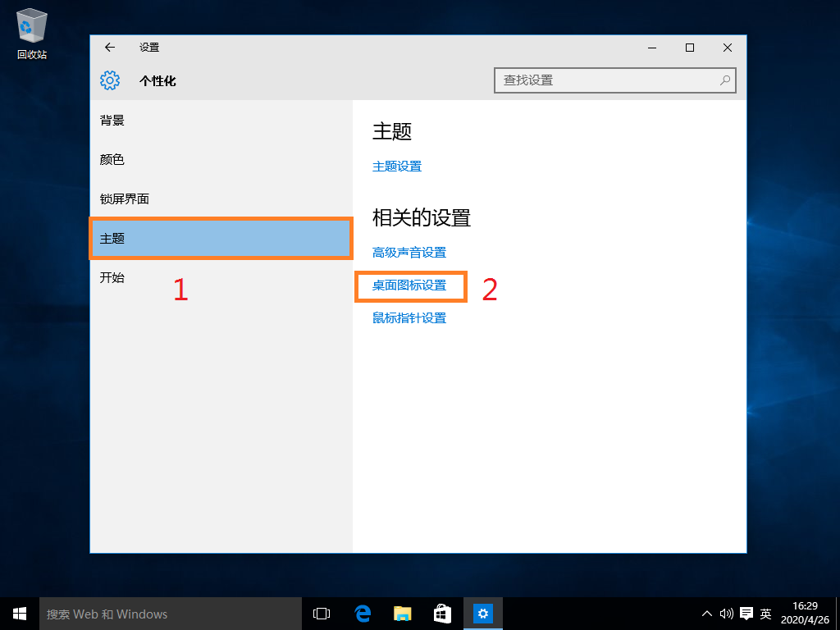840x630 pixels.
Task: Open File Explorer from the taskbar
Action: click(401, 613)
